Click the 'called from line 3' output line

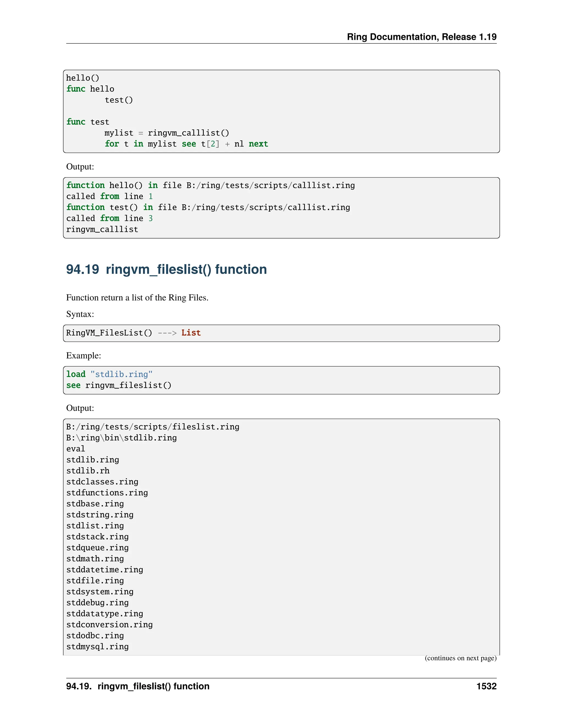tap(109, 218)
